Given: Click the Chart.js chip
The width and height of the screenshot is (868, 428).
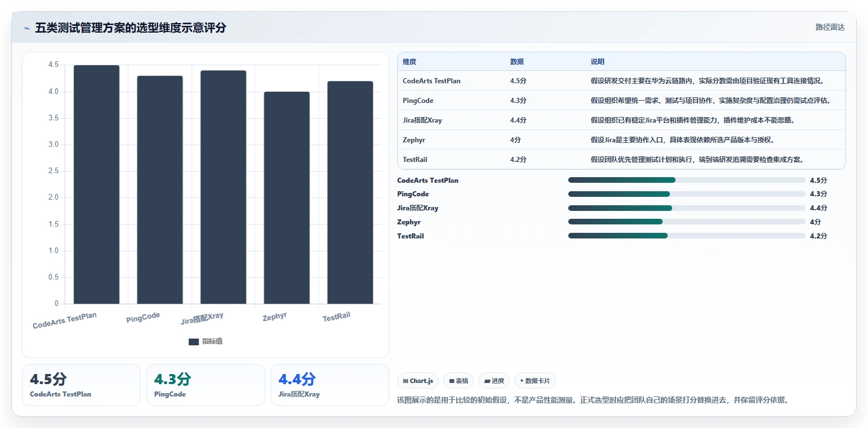Looking at the screenshot, I should pyautogui.click(x=418, y=381).
